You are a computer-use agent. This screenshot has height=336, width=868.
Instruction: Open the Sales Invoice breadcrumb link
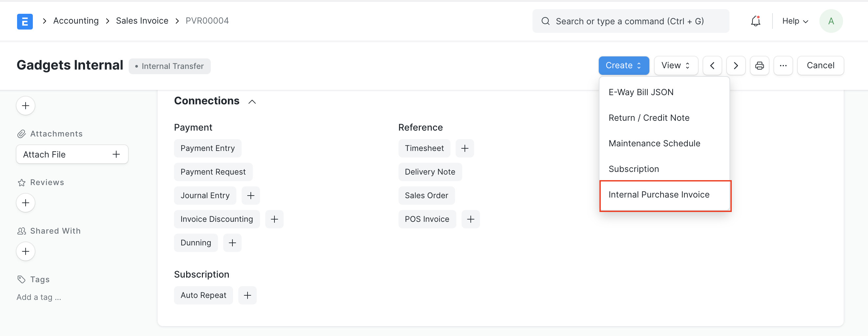tap(142, 21)
